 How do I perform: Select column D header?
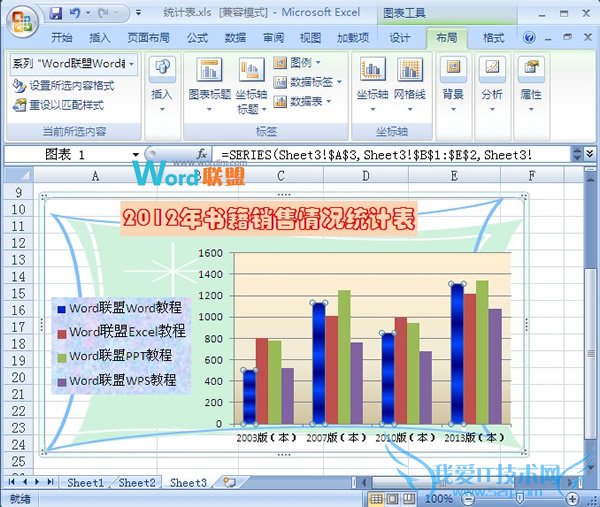365,176
